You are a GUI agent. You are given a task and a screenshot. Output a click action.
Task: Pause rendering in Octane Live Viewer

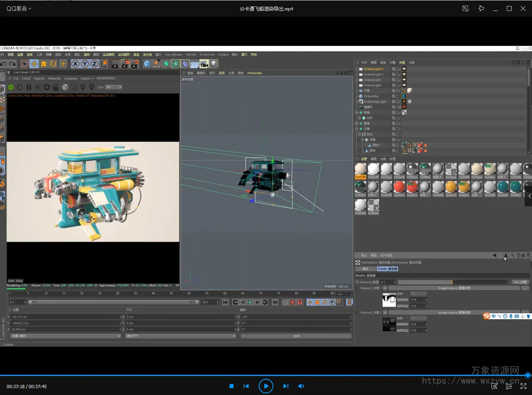(29, 87)
